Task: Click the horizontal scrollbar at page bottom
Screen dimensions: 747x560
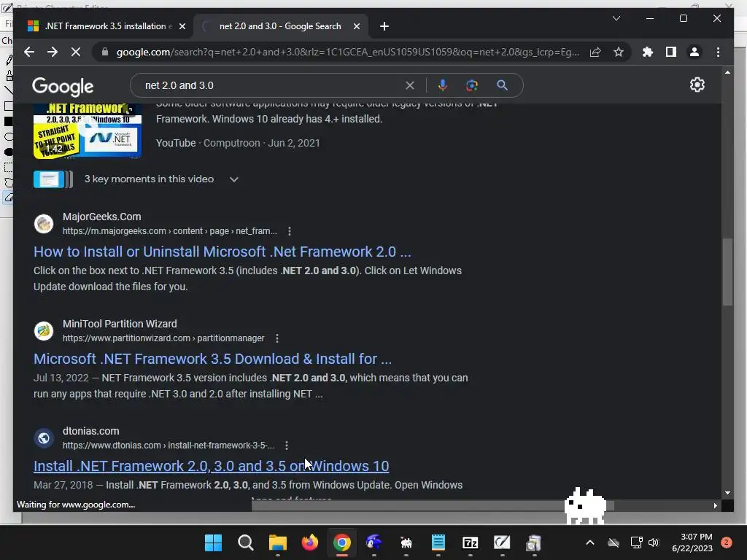Action: (433, 505)
